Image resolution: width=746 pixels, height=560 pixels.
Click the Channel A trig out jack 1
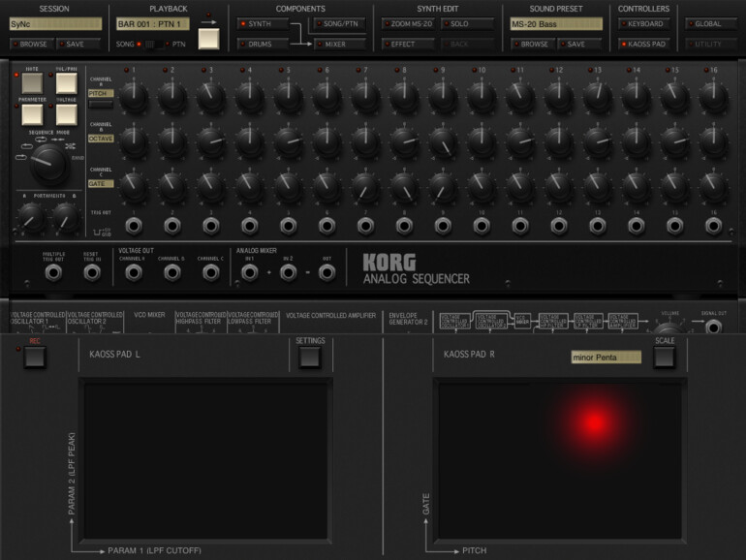(x=133, y=226)
